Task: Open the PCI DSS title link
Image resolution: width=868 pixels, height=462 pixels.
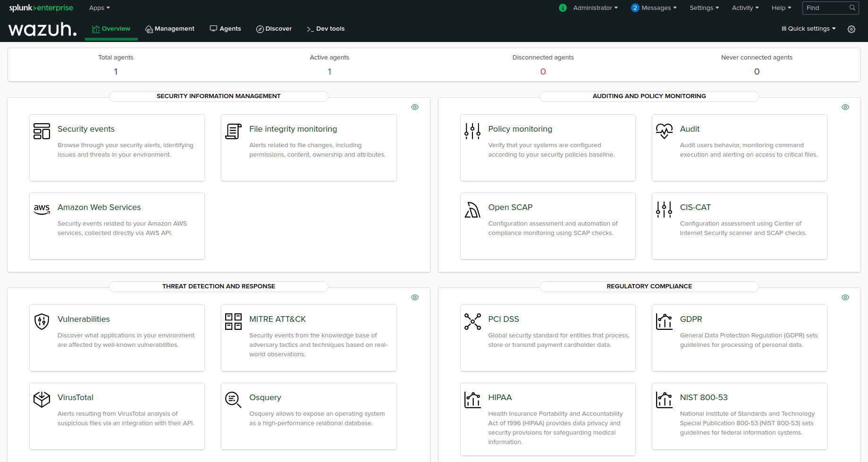Action: 504,319
